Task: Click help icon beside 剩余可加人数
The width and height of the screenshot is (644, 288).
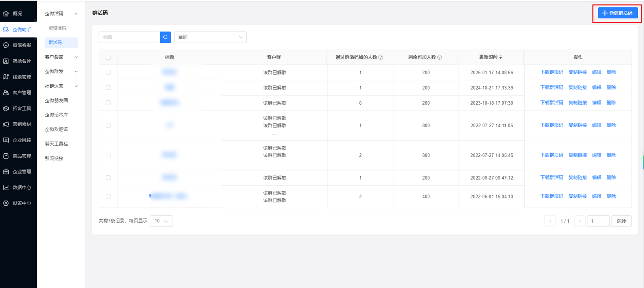Action: 440,57
